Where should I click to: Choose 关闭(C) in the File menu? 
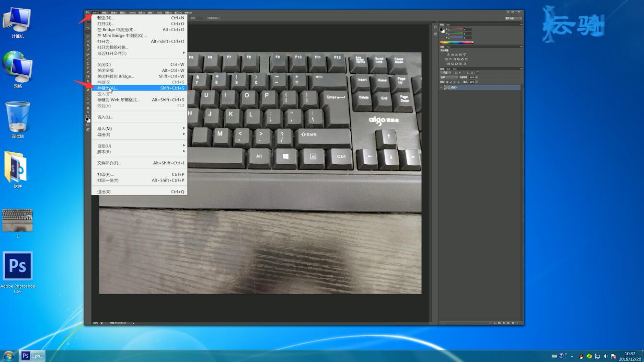139,65
